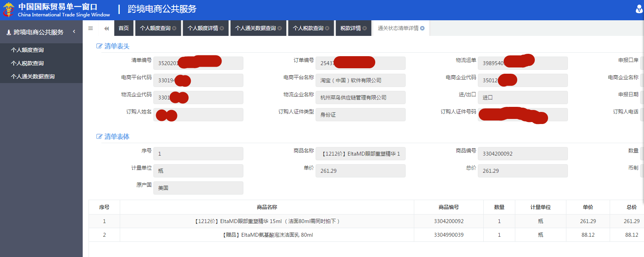Switch to the 首页 tab
The height and width of the screenshot is (257, 644).
124,28
